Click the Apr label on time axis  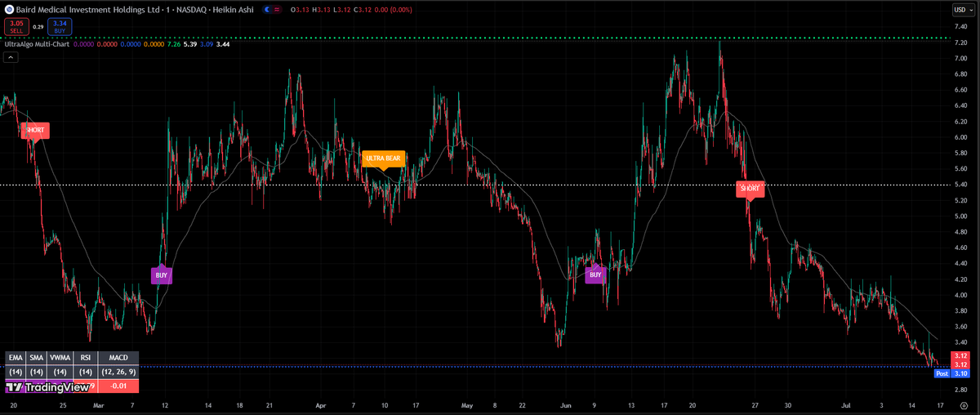click(x=321, y=405)
